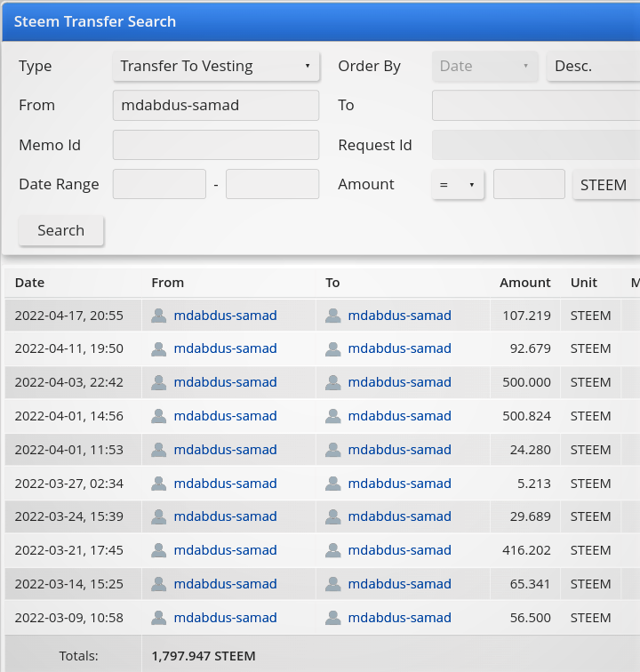Click the amount 92.679
The height and width of the screenshot is (672, 640).
[x=531, y=348]
